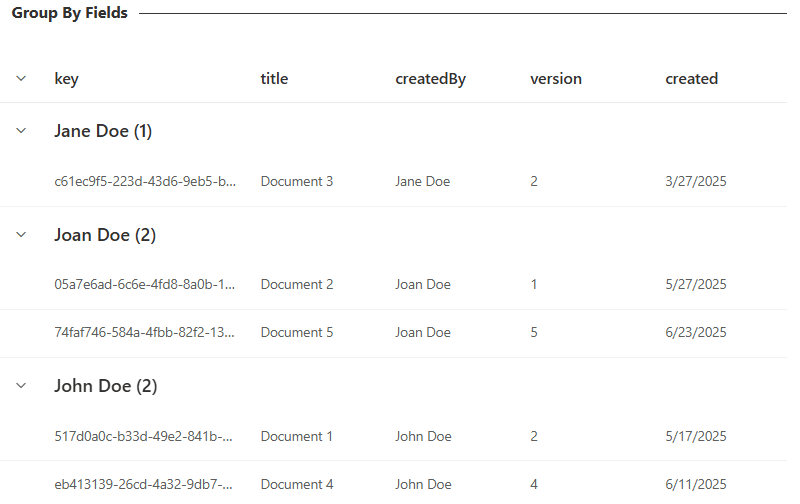Select the Document 1 row title

click(297, 437)
